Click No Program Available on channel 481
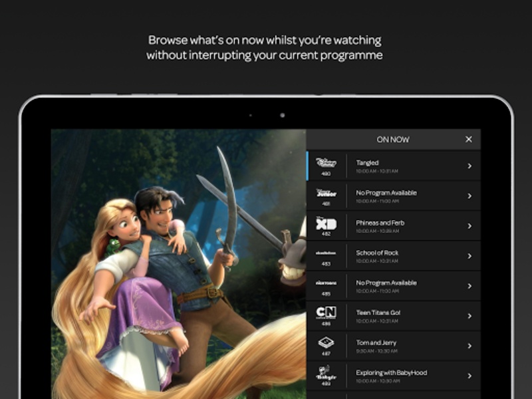The image size is (532, 399). [x=386, y=193]
